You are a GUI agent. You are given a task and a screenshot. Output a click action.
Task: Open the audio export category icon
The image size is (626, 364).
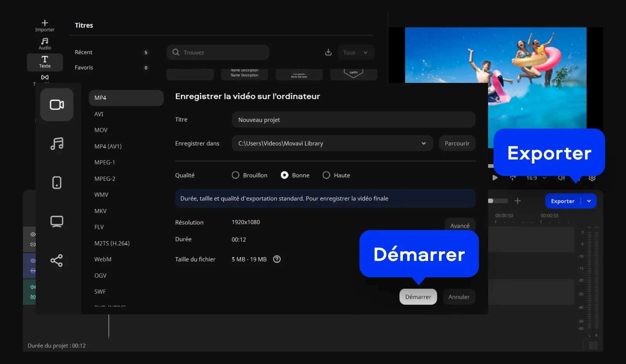[x=57, y=144]
